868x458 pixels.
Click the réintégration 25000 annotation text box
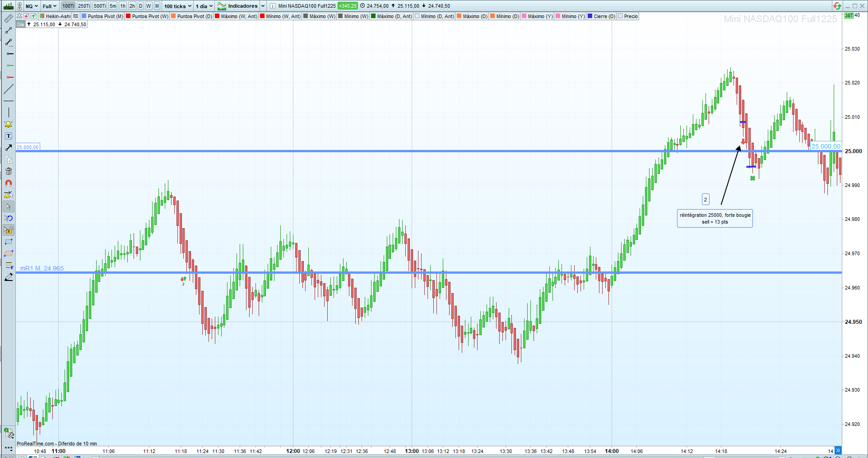715,219
